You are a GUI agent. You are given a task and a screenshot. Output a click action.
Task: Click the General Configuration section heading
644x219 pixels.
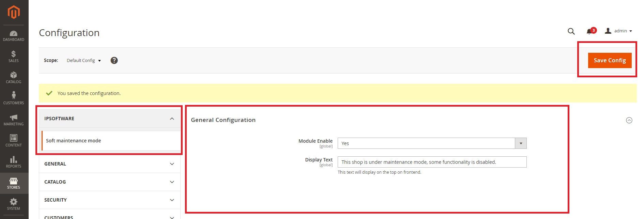223,120
